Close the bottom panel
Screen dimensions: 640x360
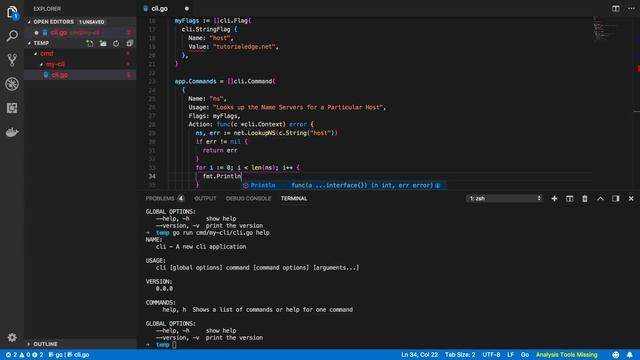[x=631, y=198]
